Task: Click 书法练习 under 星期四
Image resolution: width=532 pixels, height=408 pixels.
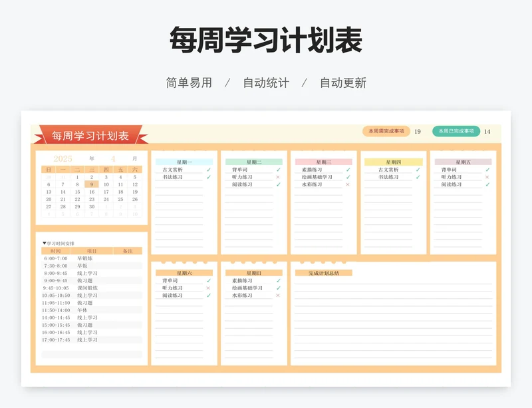Action: 388,177
